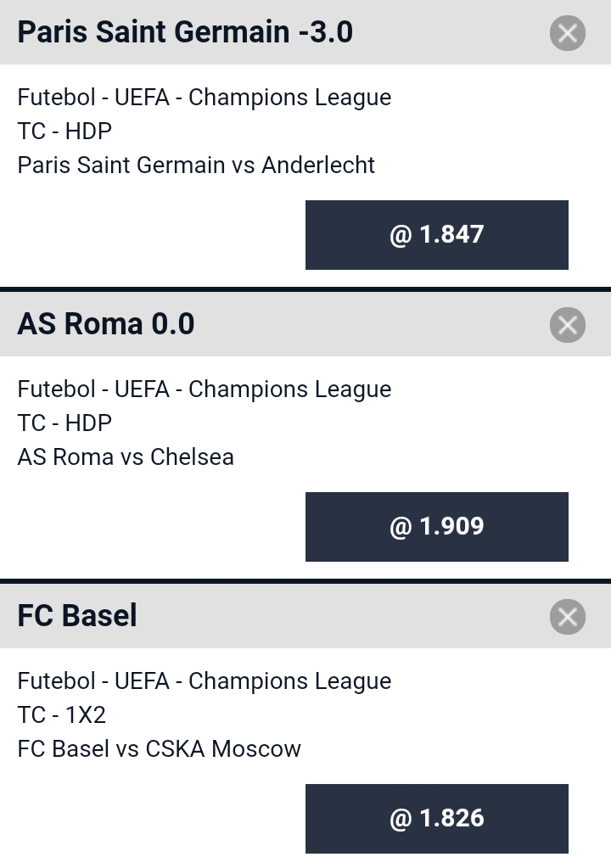611x868 pixels.
Task: Click the @ 1.909 odds button
Action: pyautogui.click(x=436, y=527)
